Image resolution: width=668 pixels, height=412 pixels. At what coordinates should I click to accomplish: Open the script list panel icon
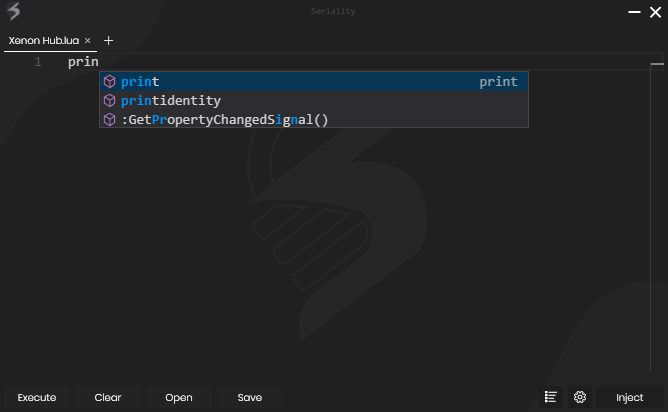click(551, 397)
